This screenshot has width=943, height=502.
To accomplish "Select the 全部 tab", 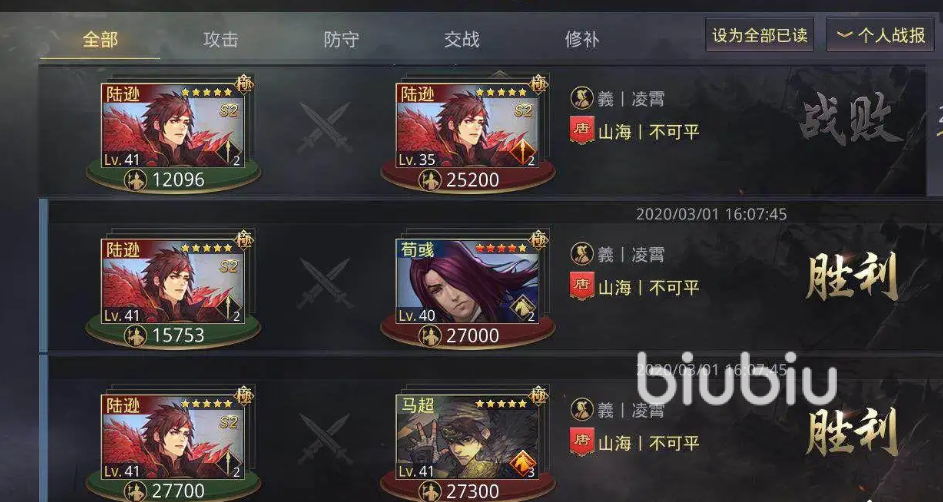I will 100,40.
